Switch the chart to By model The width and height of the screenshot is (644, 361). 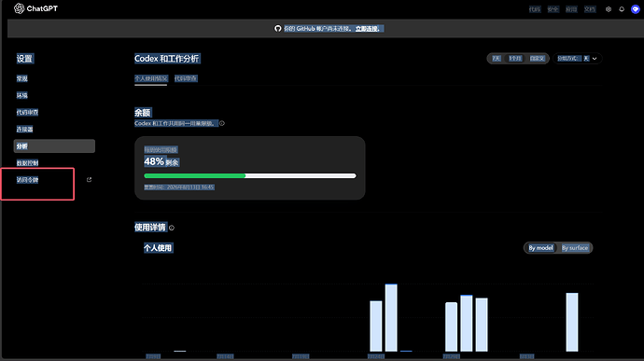coord(540,247)
